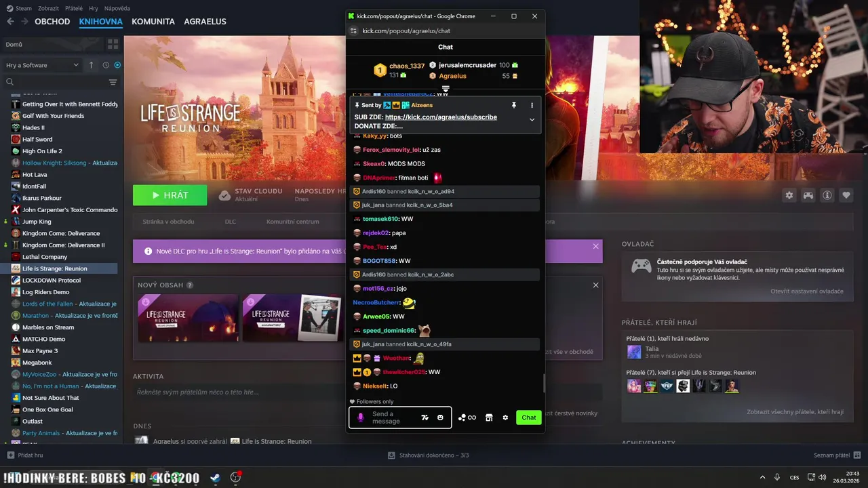
Task: Open advanced filter options in Steam library
Action: point(113,82)
